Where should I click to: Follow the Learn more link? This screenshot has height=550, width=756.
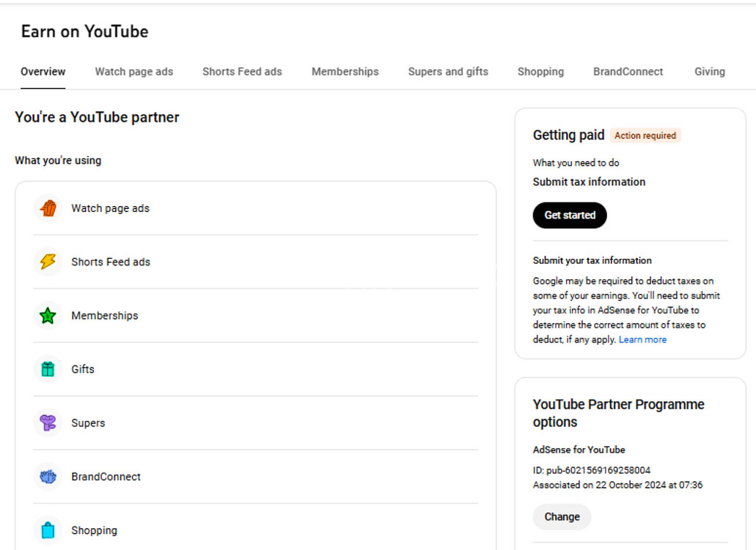pyautogui.click(x=642, y=340)
